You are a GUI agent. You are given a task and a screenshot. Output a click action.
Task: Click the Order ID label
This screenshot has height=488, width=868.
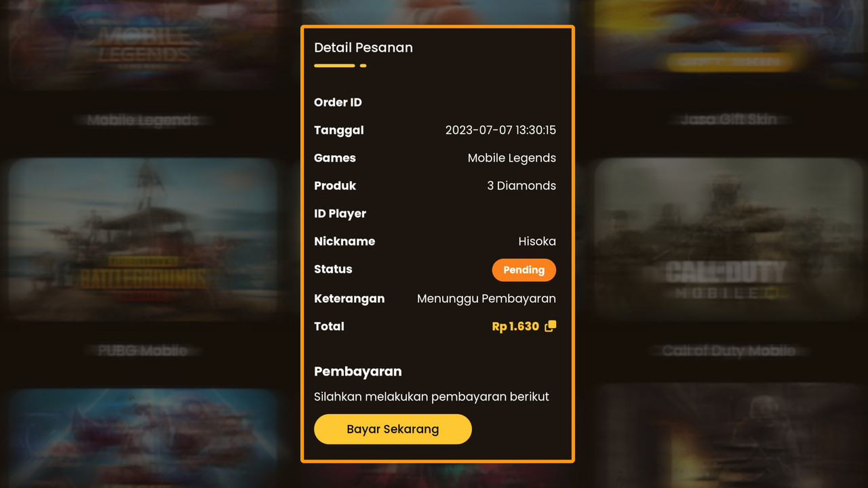[x=338, y=102]
